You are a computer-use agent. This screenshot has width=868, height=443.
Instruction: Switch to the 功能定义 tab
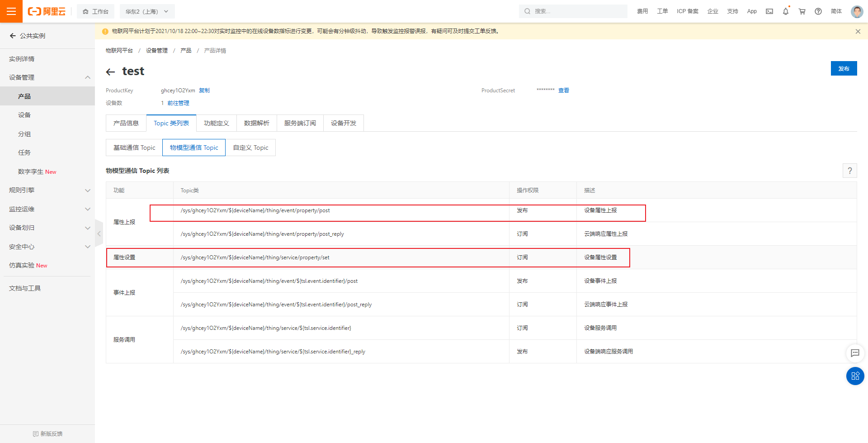pos(217,123)
